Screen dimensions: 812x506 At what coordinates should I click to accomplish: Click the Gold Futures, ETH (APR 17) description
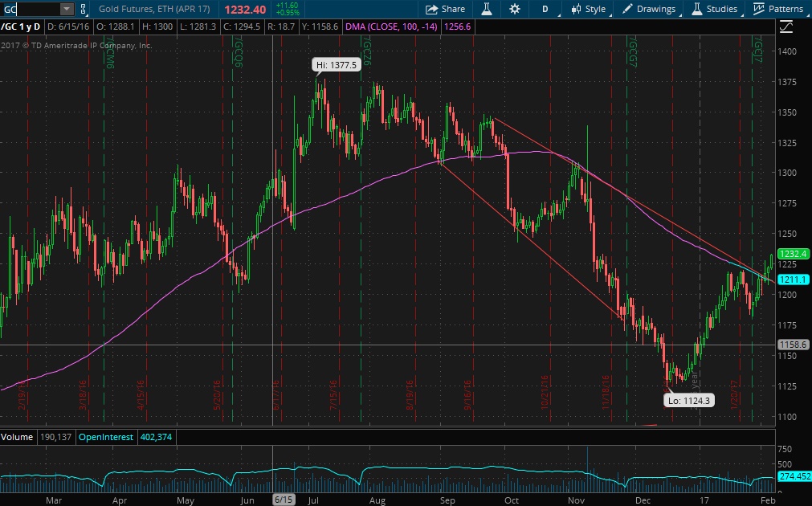click(154, 9)
